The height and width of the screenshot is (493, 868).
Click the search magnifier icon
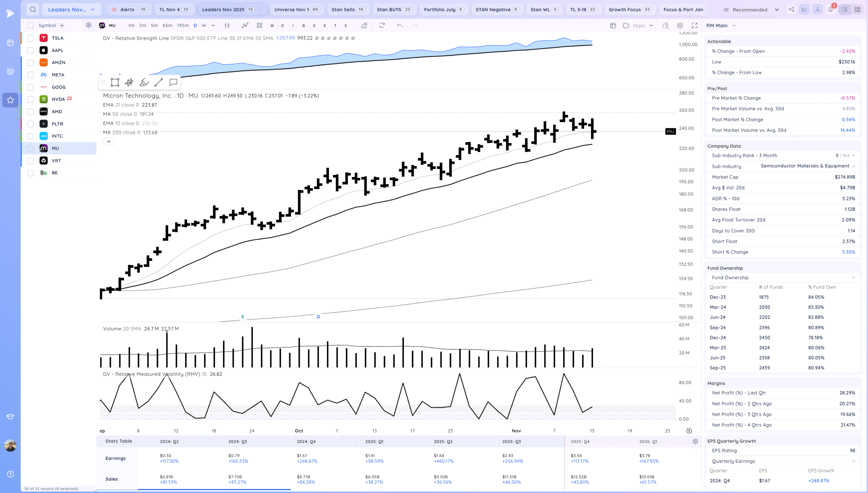(x=33, y=10)
